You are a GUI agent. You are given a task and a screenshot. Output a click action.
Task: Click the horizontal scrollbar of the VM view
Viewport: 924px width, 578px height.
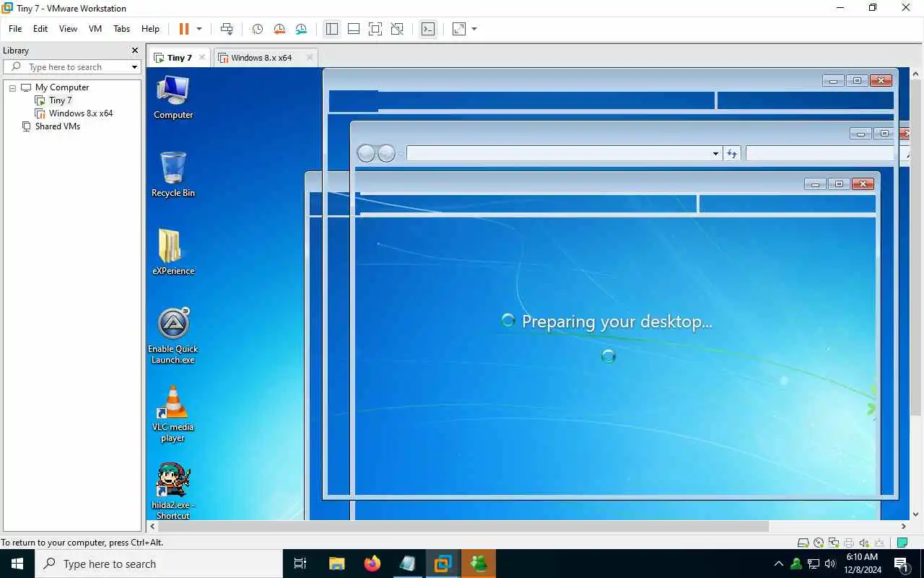coord(462,527)
